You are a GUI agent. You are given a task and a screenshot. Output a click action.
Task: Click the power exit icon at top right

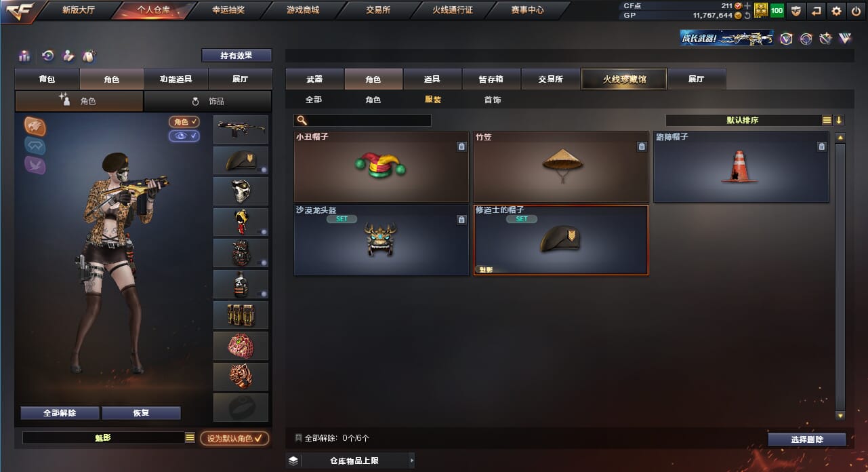856,11
